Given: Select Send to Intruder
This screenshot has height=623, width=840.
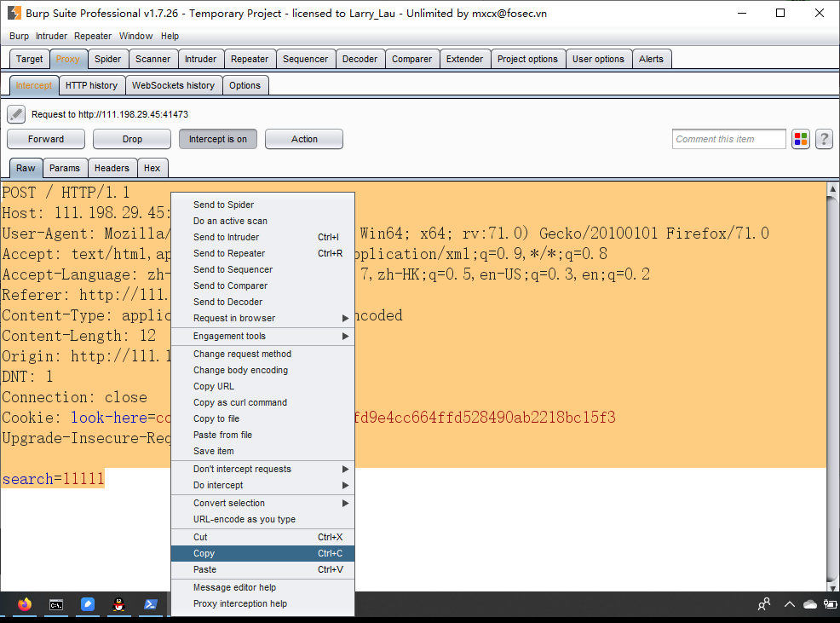Looking at the screenshot, I should tap(262, 237).
